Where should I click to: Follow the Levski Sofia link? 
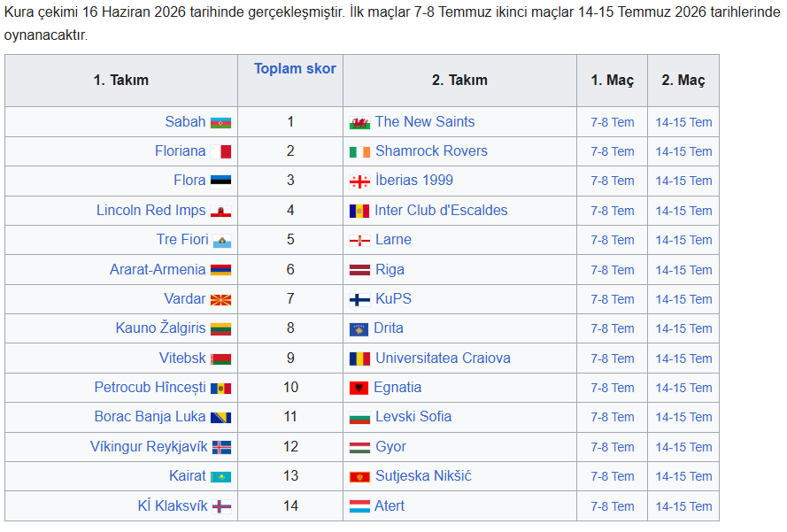coord(413,417)
